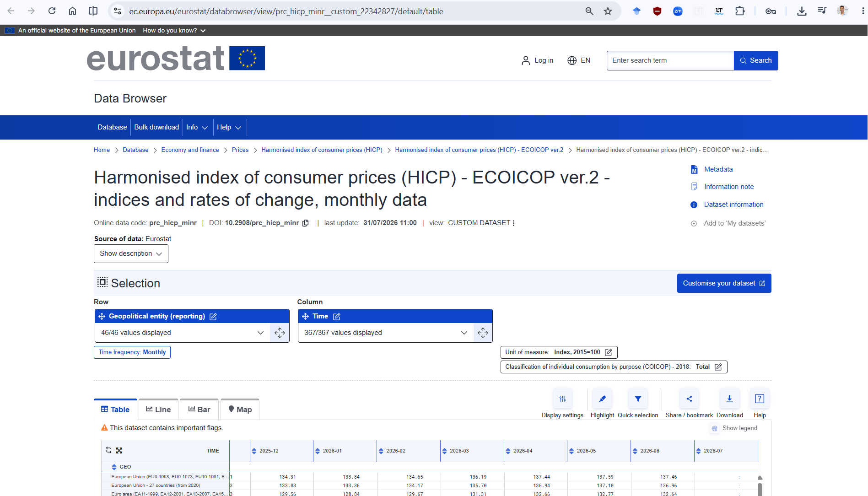Viewport: 868px width, 496px height.
Task: Click Add to 'My datasets'
Action: (734, 223)
